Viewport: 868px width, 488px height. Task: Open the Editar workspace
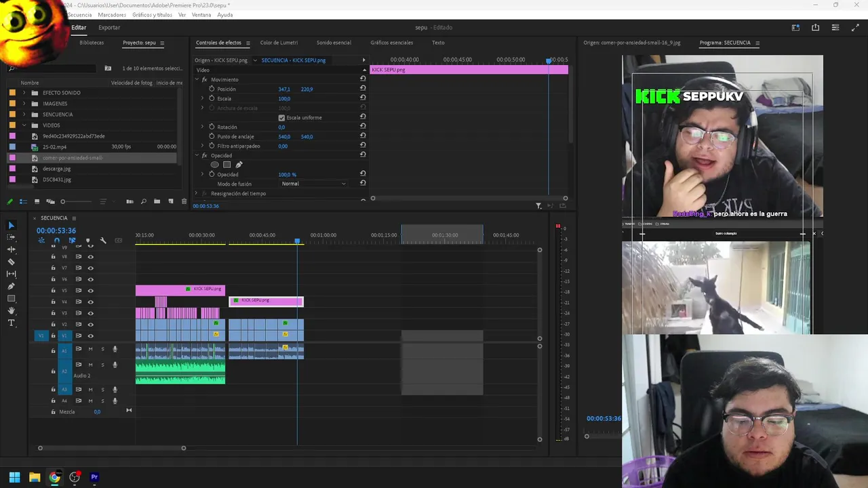[79, 28]
